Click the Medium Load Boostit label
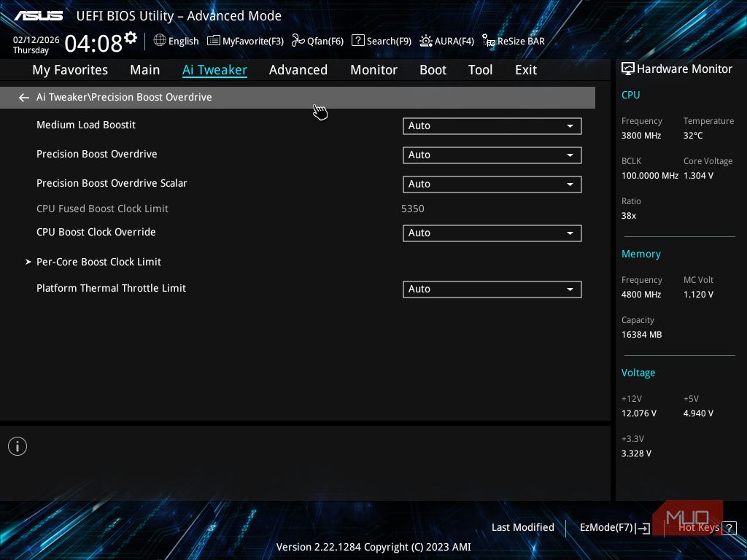The width and height of the screenshot is (747, 560). 86,125
